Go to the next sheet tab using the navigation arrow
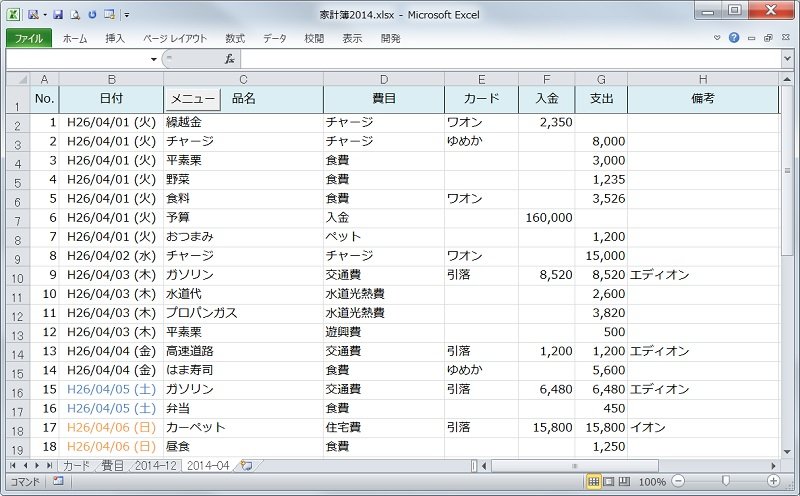800x496 pixels. 37,465
